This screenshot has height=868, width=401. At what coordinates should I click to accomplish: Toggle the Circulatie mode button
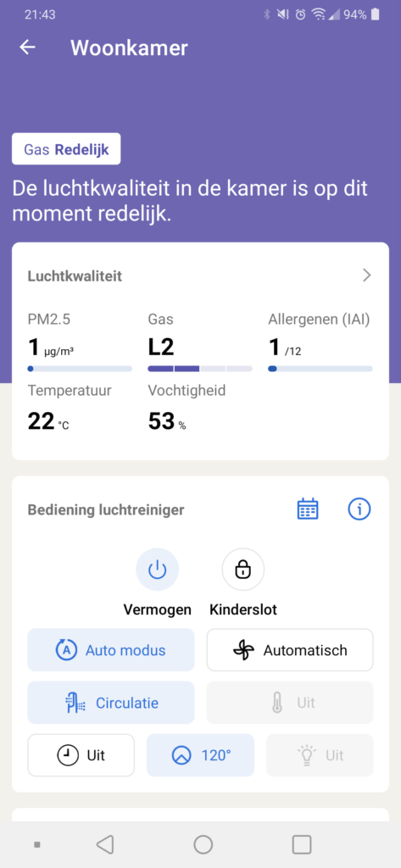[111, 703]
